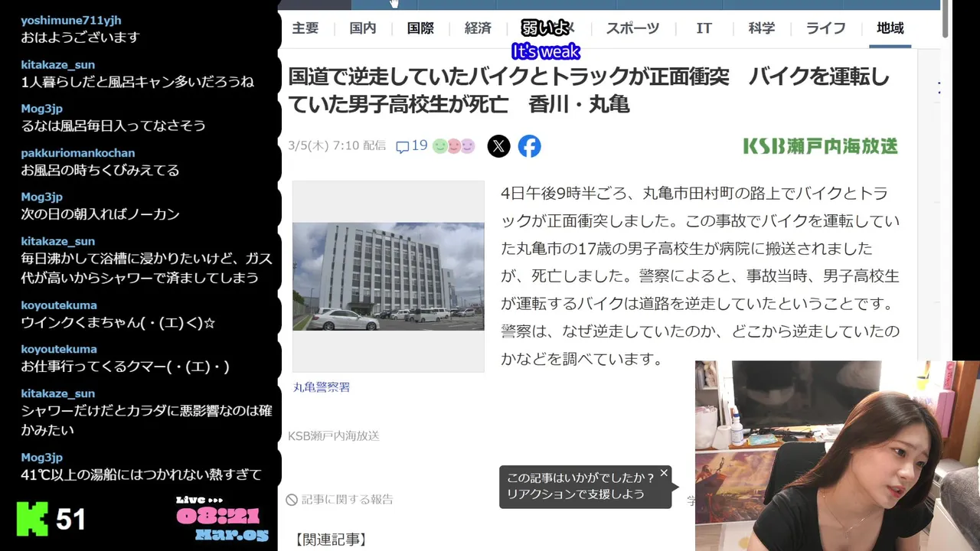The height and width of the screenshot is (551, 980).
Task: Click the article report prohibition icon
Action: coord(292,500)
